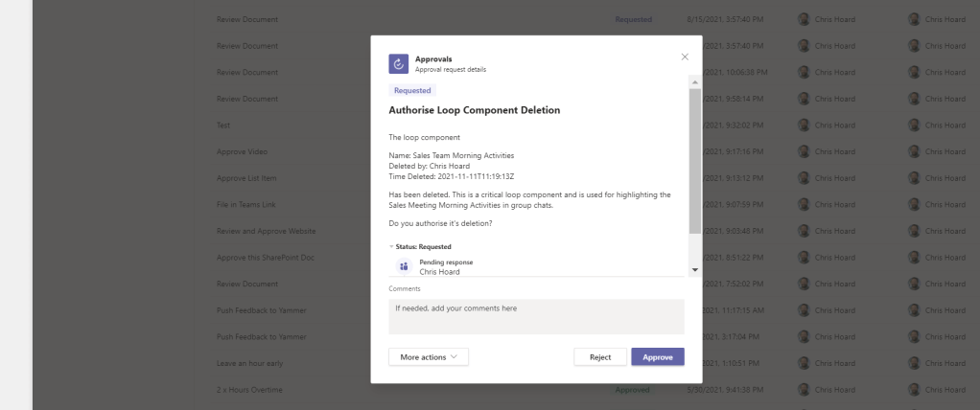Open the More actions dropdown
Image resolution: width=980 pixels, height=410 pixels.
coord(428,356)
